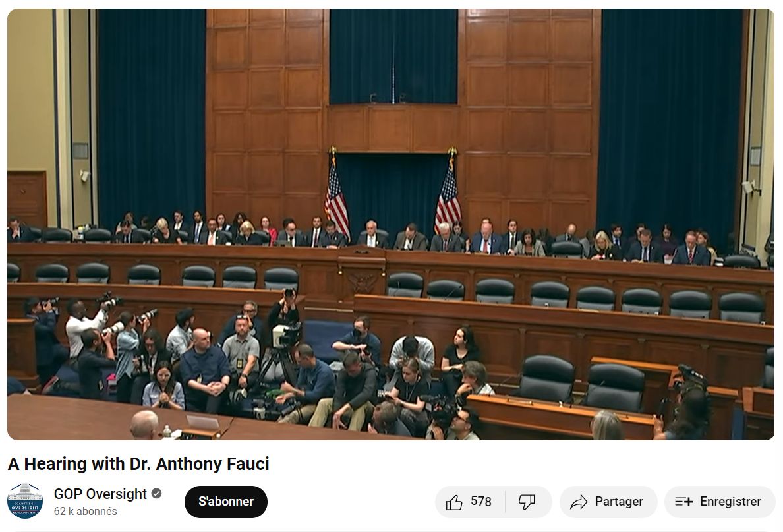Click the eagle seal emblem on the dais
This screenshot has height=532, width=783.
(x=362, y=283)
